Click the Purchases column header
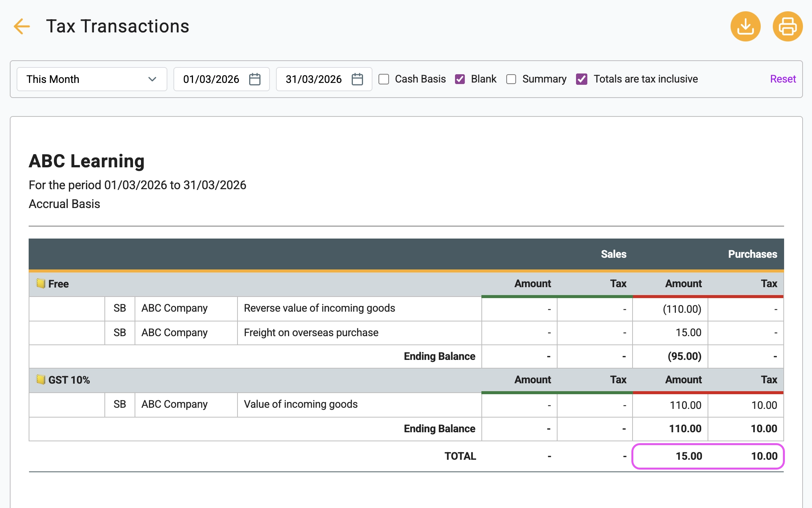This screenshot has width=812, height=508. coord(752,254)
